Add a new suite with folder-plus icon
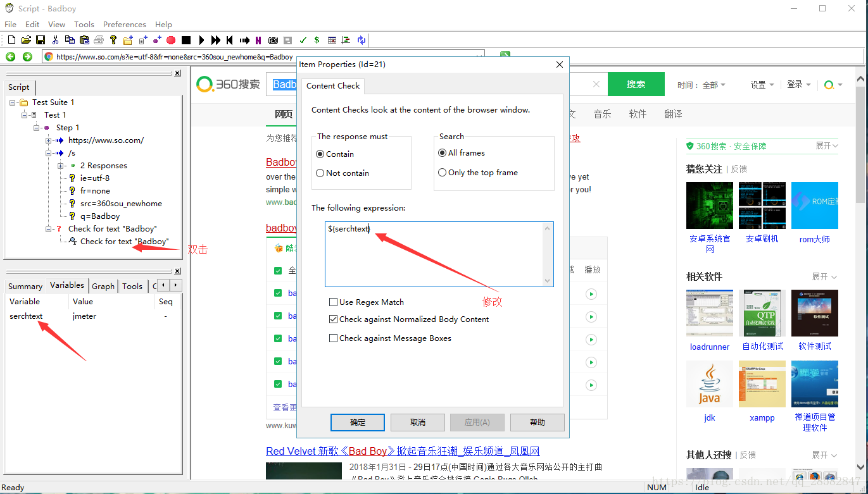868x494 pixels. 128,40
